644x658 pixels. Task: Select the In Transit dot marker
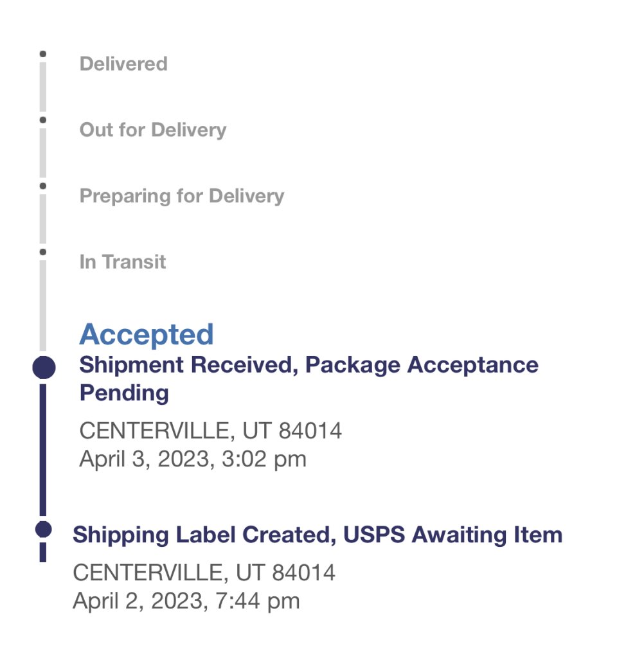[43, 253]
